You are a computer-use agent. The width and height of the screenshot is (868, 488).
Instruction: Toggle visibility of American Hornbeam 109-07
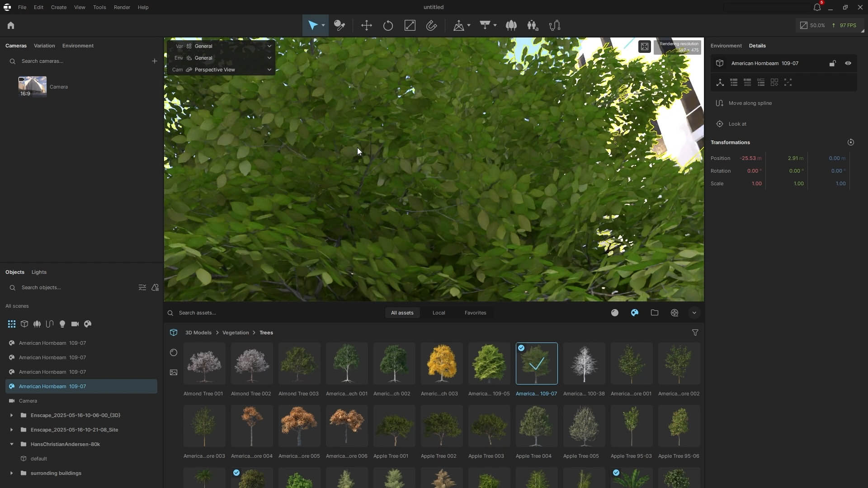click(849, 63)
